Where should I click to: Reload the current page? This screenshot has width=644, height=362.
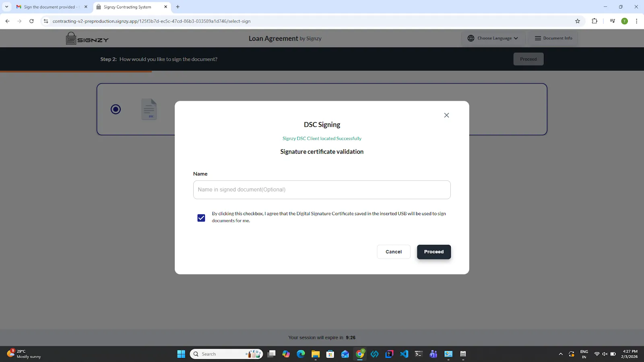(x=31, y=21)
